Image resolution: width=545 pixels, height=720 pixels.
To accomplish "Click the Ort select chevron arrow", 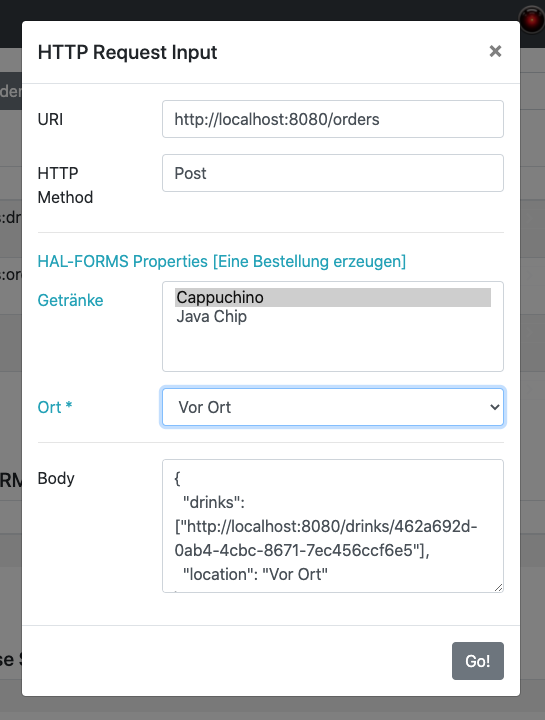I will 494,407.
